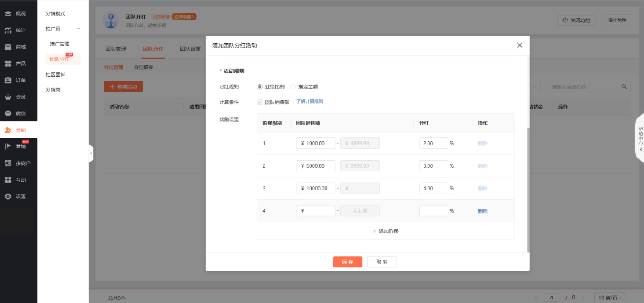Open the 订单 orders icon

coord(8,80)
